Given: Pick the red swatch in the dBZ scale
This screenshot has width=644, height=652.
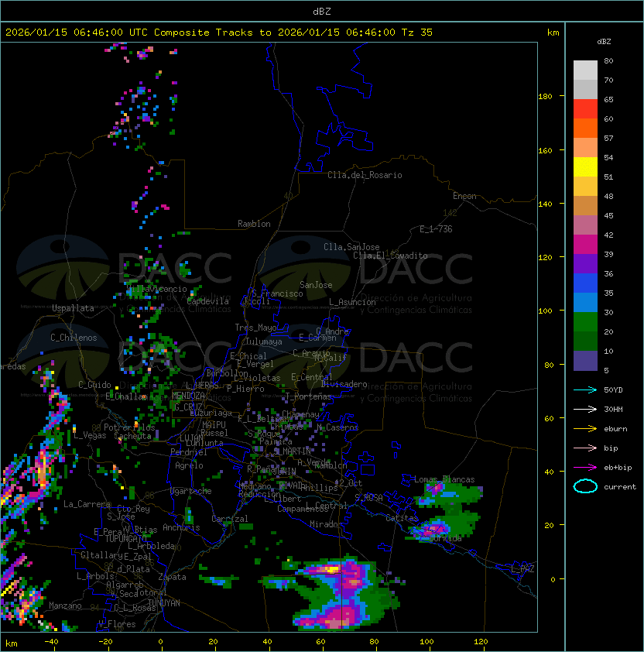Looking at the screenshot, I should 585,108.
